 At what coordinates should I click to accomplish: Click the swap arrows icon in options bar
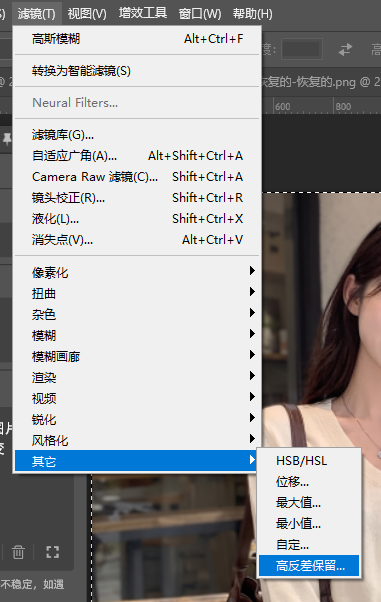[x=345, y=49]
